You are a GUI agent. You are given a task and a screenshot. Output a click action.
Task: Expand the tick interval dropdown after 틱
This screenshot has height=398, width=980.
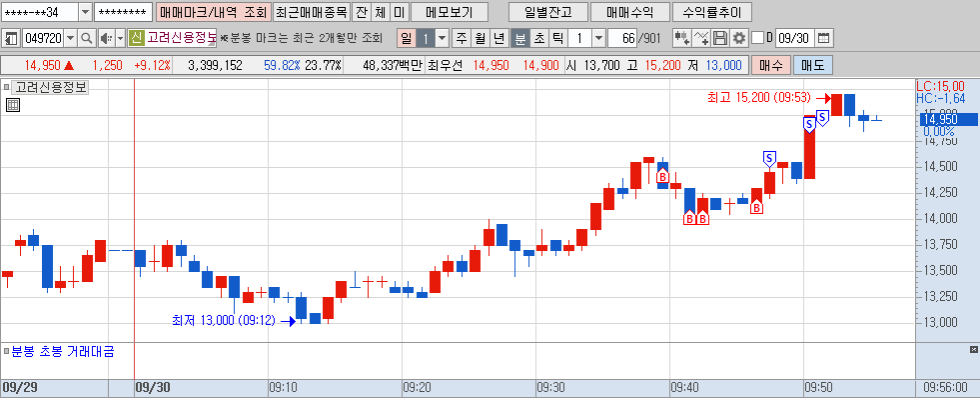click(x=598, y=38)
